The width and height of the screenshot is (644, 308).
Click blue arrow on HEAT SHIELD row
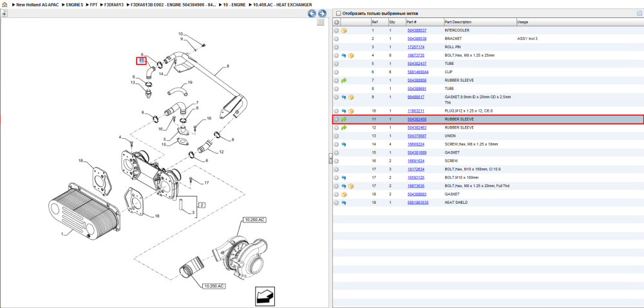point(344,203)
